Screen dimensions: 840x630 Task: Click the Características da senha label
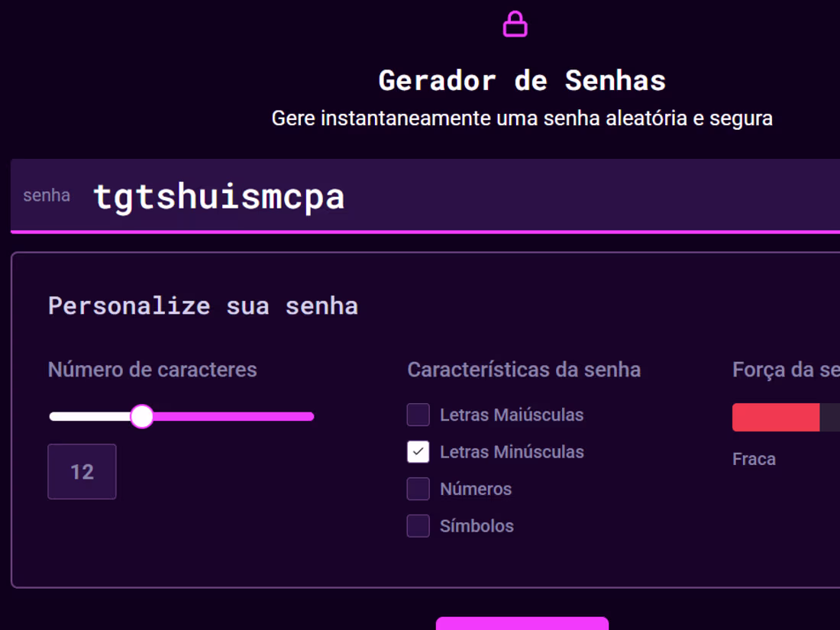pyautogui.click(x=525, y=370)
